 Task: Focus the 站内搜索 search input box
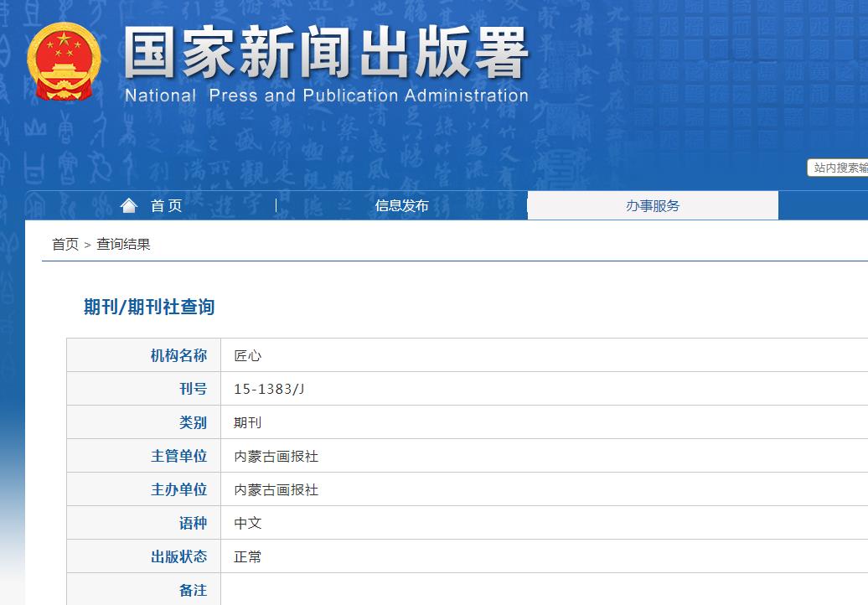tap(837, 168)
